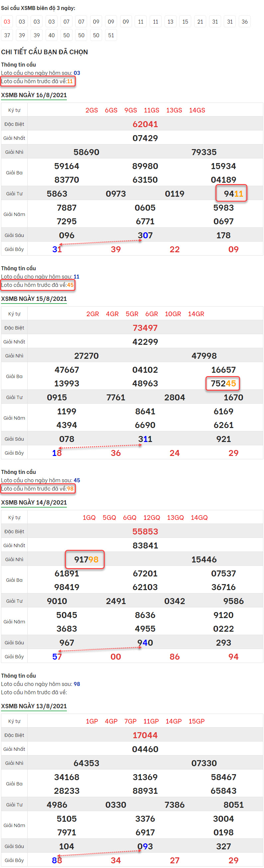Select the boxed result number 91798

(x=86, y=559)
